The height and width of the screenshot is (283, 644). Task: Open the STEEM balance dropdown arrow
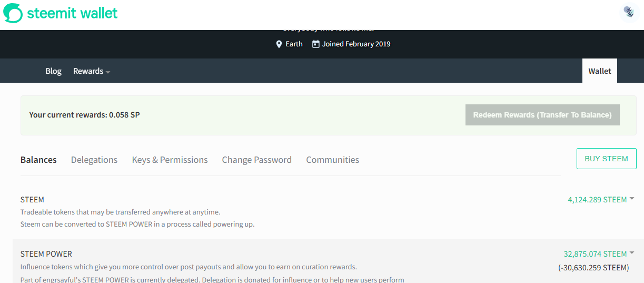point(632,198)
